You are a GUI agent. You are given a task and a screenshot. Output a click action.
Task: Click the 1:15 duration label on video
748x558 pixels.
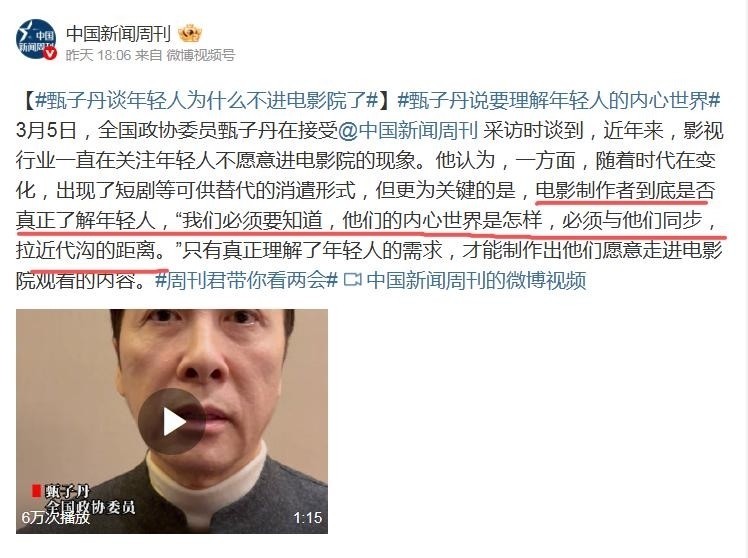tap(307, 517)
